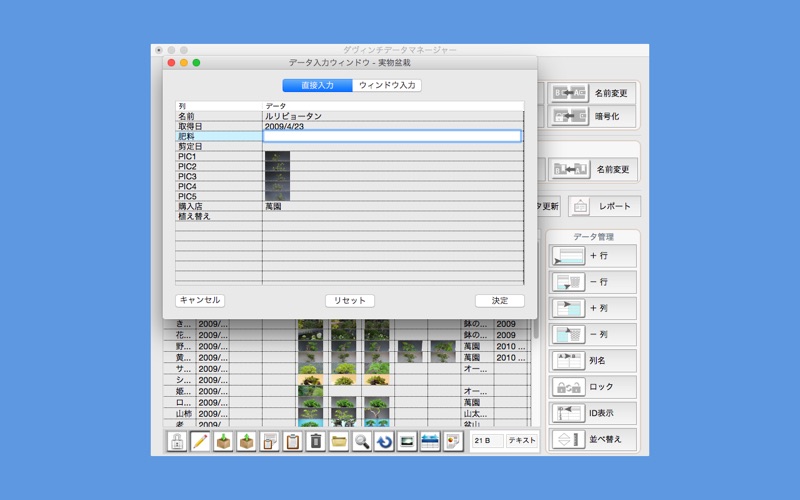Click the PIC4 bonsai thumbnail
This screenshot has width=800, height=500.
coord(277,186)
